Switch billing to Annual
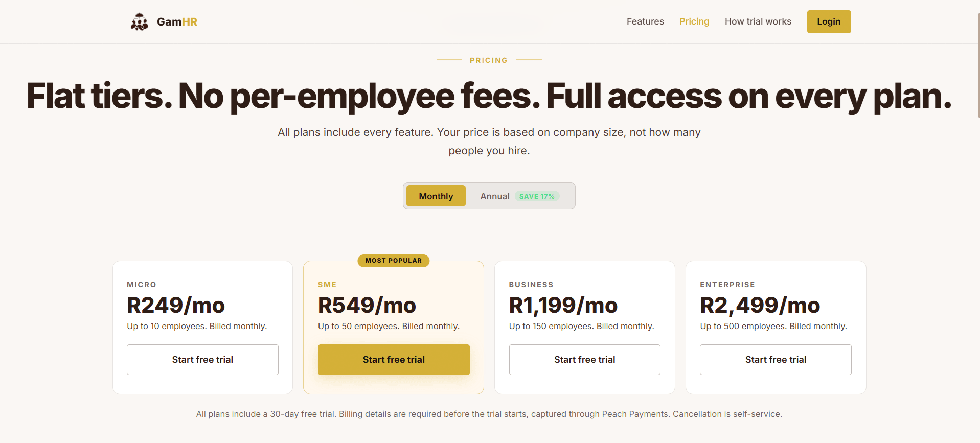The height and width of the screenshot is (443, 980). pos(494,196)
